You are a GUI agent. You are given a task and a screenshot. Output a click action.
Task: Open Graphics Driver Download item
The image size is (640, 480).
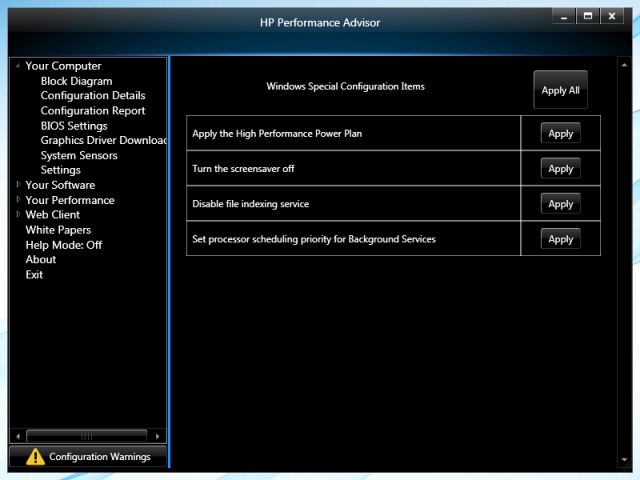coord(103,141)
